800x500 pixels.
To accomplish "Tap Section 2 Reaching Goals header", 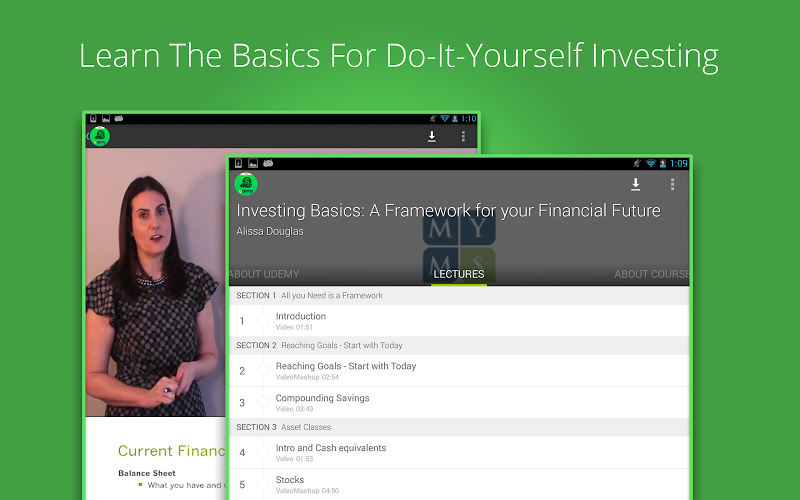I will pos(459,345).
